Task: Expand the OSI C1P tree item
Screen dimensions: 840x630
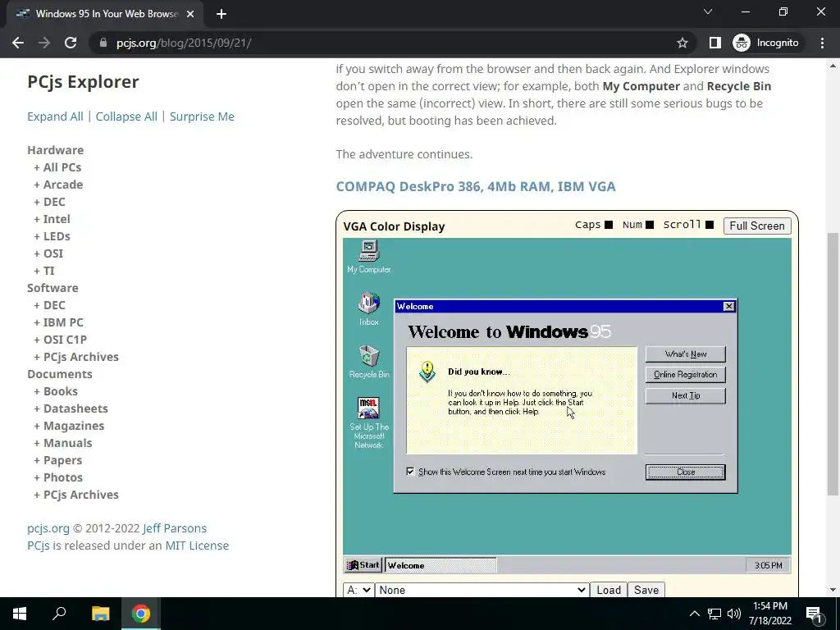Action: [x=61, y=340]
